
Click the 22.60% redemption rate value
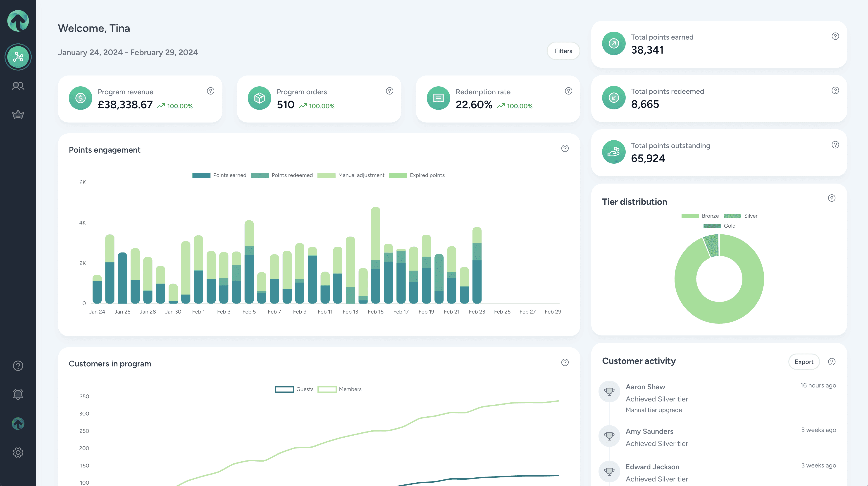[474, 105]
